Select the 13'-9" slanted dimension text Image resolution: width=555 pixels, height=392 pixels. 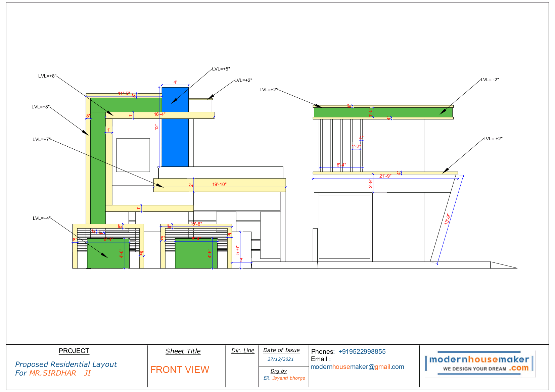[x=447, y=219]
